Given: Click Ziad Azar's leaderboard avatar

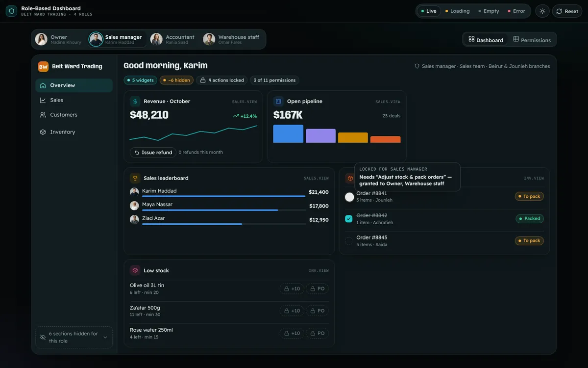Looking at the screenshot, I should click(x=134, y=220).
